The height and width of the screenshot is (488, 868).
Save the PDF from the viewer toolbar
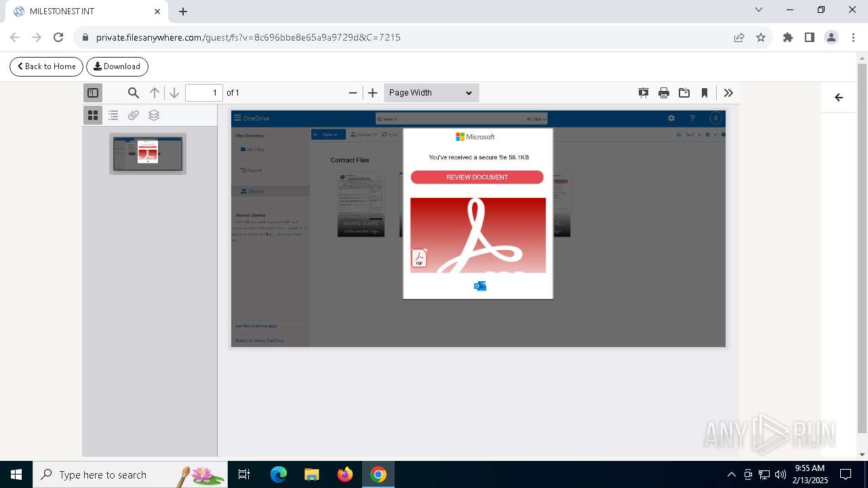(x=684, y=93)
